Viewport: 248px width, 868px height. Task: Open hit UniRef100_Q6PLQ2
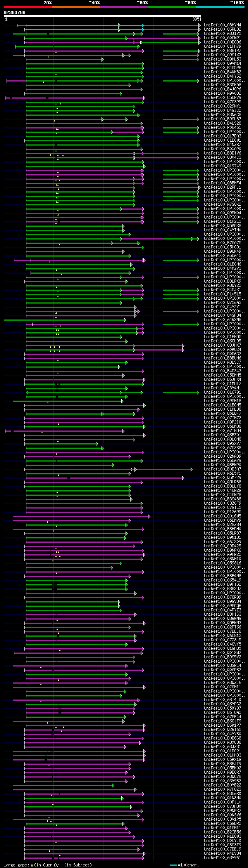222,29
